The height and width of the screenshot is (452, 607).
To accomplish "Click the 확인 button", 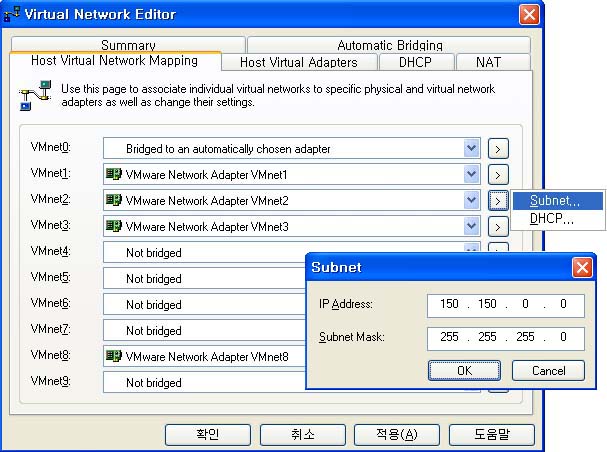I will 208,435.
